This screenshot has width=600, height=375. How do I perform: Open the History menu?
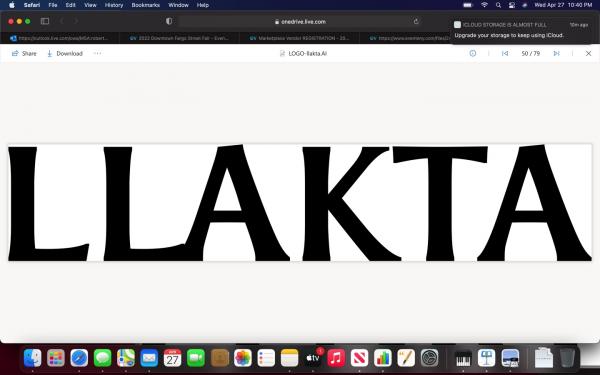click(x=114, y=5)
